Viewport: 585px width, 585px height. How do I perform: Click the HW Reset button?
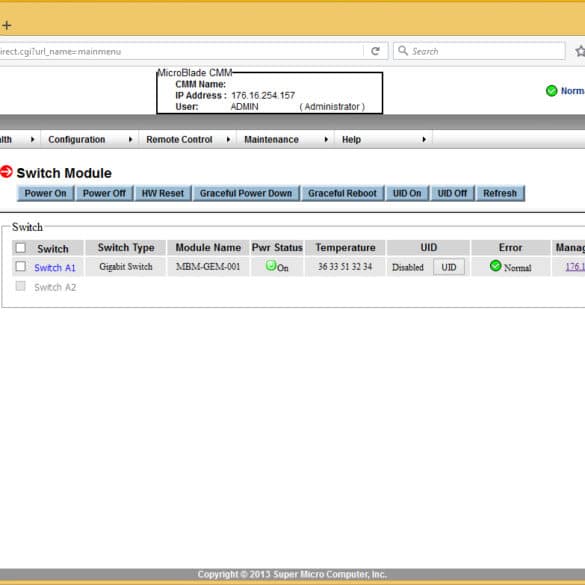click(163, 193)
